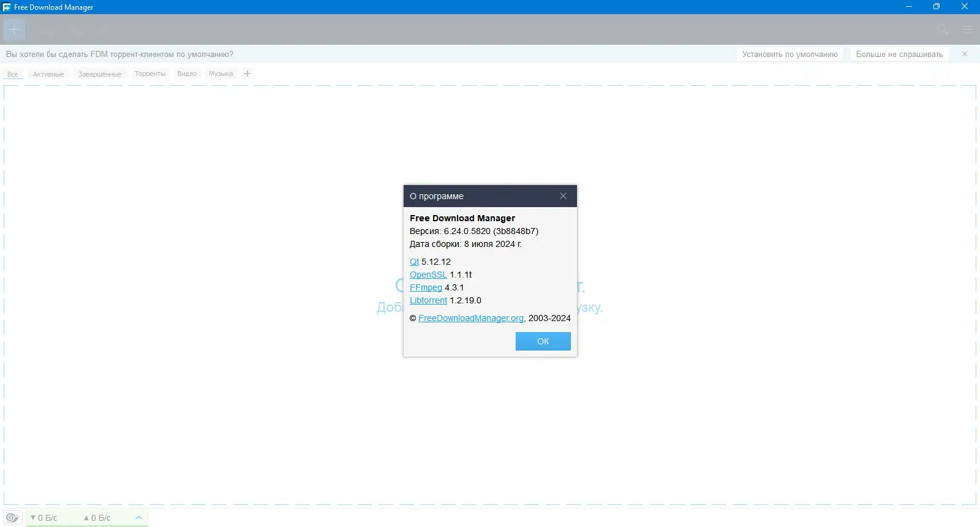The width and height of the screenshot is (980, 527).
Task: Click the default torrent client question text
Action: click(x=119, y=54)
